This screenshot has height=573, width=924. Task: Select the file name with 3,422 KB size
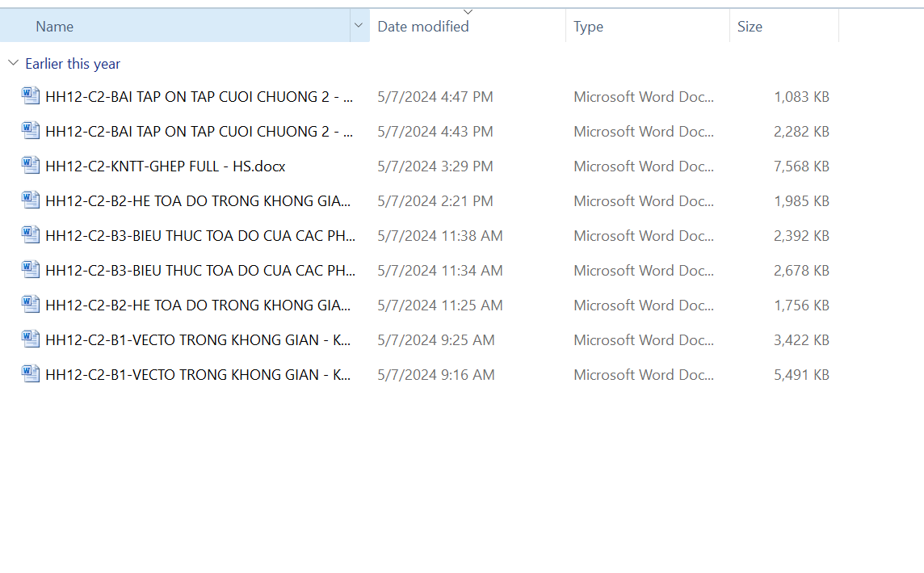[x=198, y=340]
